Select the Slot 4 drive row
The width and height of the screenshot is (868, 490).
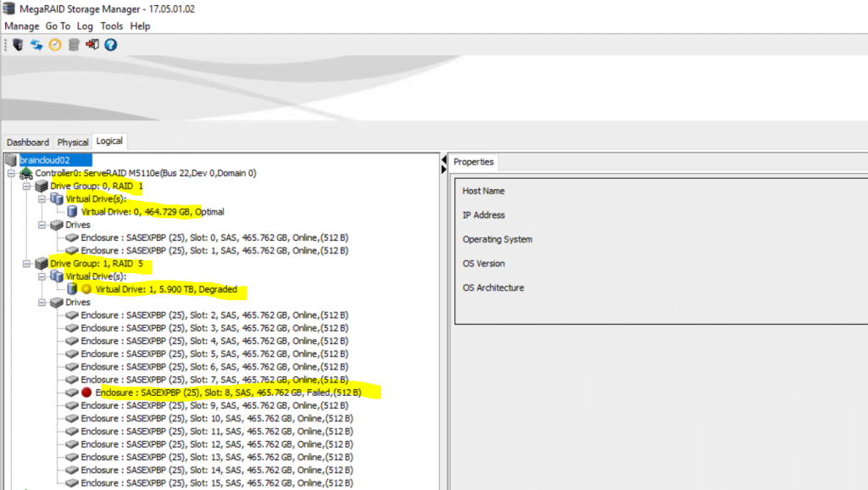click(214, 341)
